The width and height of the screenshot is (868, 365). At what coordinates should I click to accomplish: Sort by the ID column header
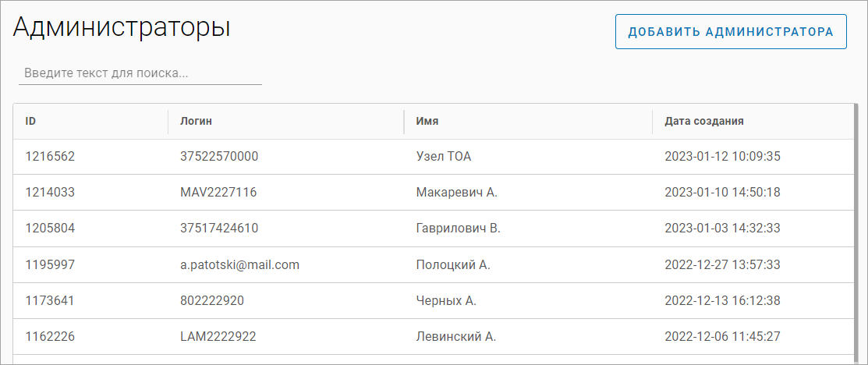pos(31,121)
